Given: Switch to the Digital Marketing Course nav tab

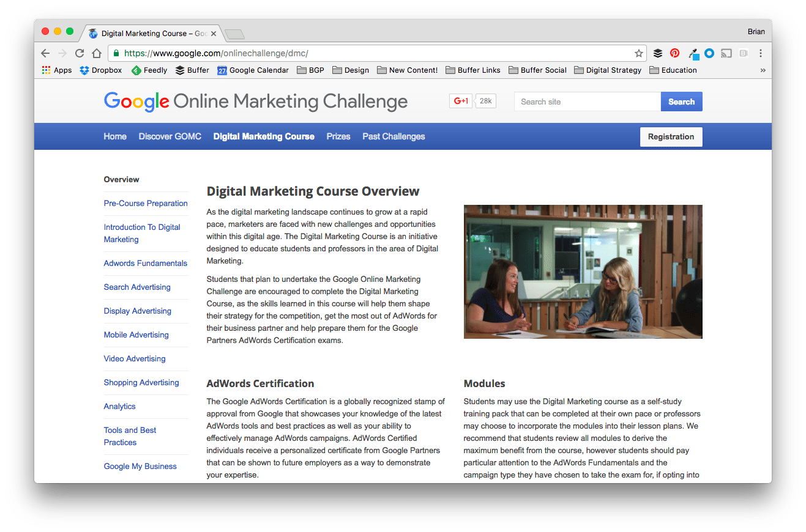Looking at the screenshot, I should tap(264, 136).
